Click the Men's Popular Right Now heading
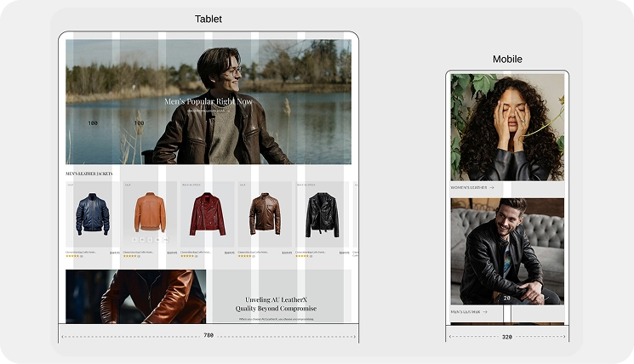 (208, 101)
